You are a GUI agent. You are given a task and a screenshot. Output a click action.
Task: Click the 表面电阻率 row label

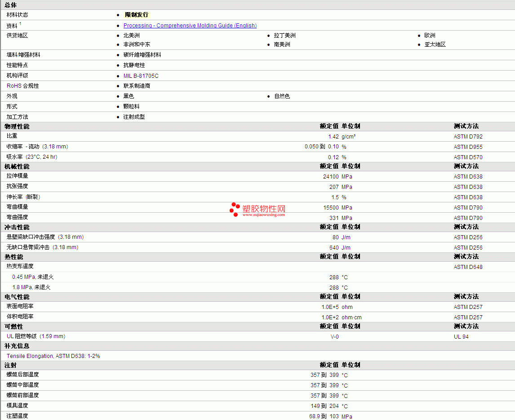click(x=20, y=306)
